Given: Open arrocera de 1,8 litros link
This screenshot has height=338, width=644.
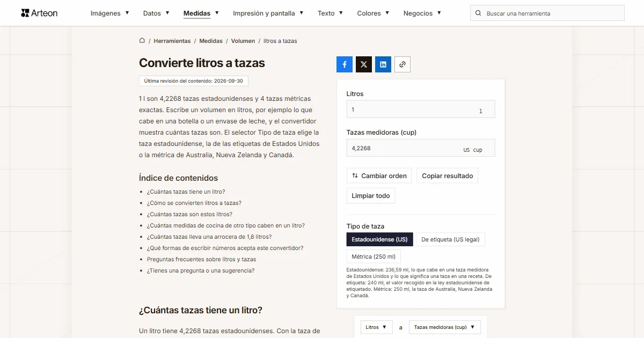Looking at the screenshot, I should (x=209, y=237).
